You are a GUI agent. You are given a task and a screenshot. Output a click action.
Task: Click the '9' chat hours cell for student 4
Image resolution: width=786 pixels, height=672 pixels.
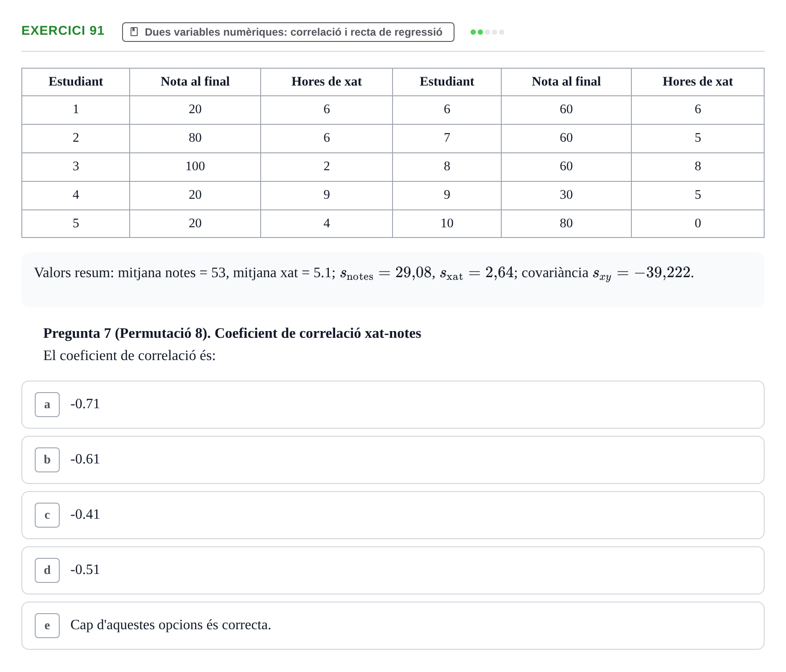coord(327,195)
